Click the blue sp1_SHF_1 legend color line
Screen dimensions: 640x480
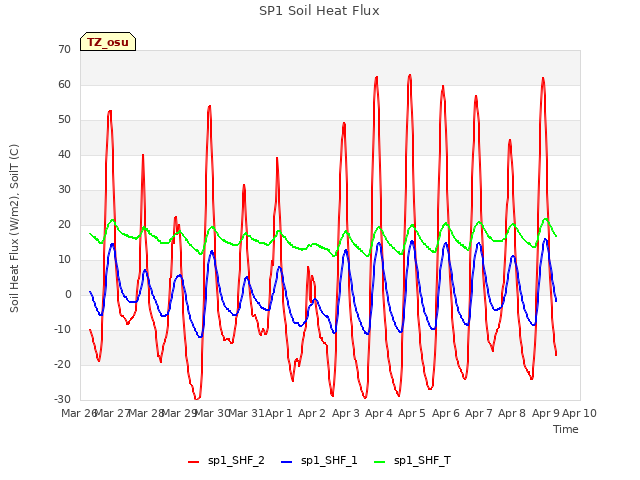(287, 462)
